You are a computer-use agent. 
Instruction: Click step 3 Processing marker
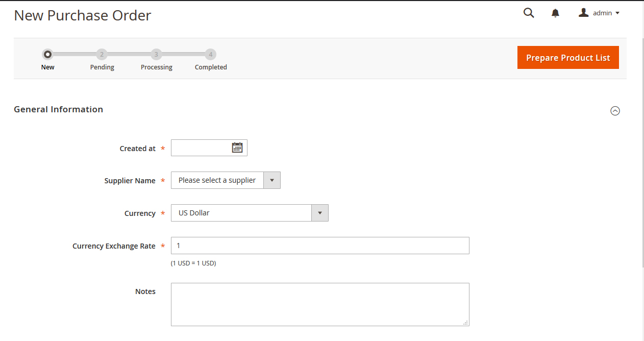coord(157,54)
